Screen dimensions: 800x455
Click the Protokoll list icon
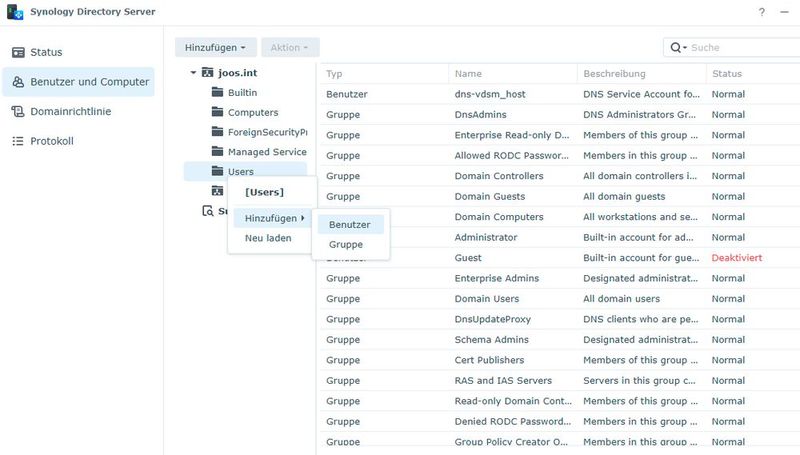click(18, 141)
